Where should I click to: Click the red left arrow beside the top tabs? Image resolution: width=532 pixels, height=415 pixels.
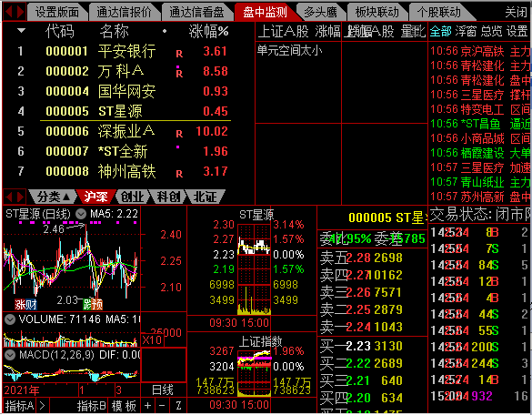(8, 12)
